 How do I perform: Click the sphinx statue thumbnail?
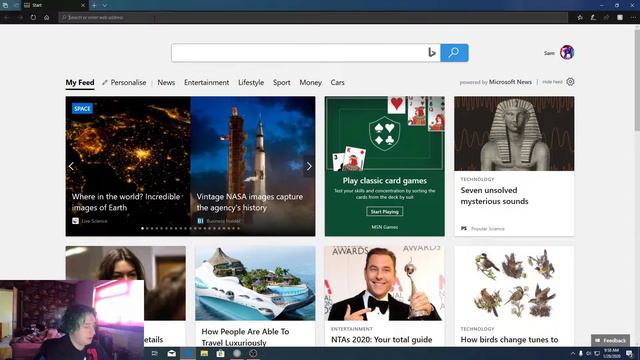point(514,133)
